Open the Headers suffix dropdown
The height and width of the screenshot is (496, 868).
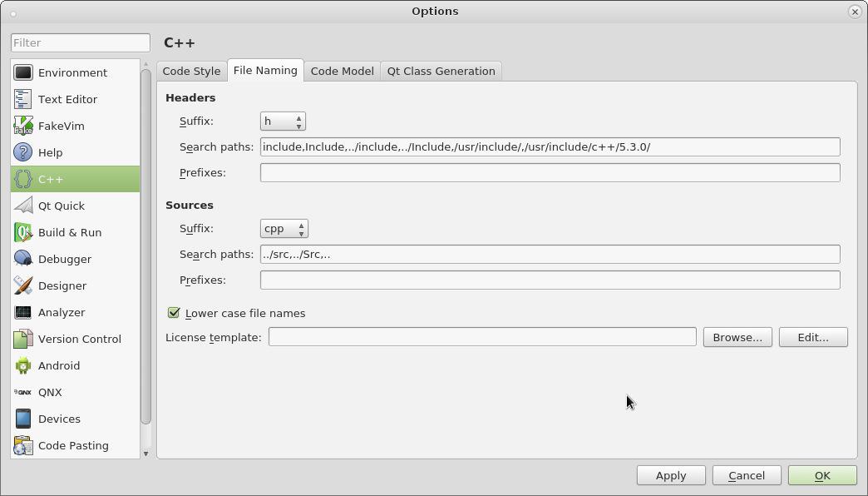point(283,121)
